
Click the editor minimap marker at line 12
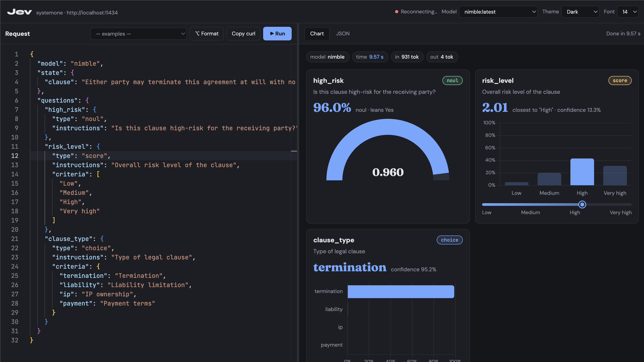[x=294, y=151]
